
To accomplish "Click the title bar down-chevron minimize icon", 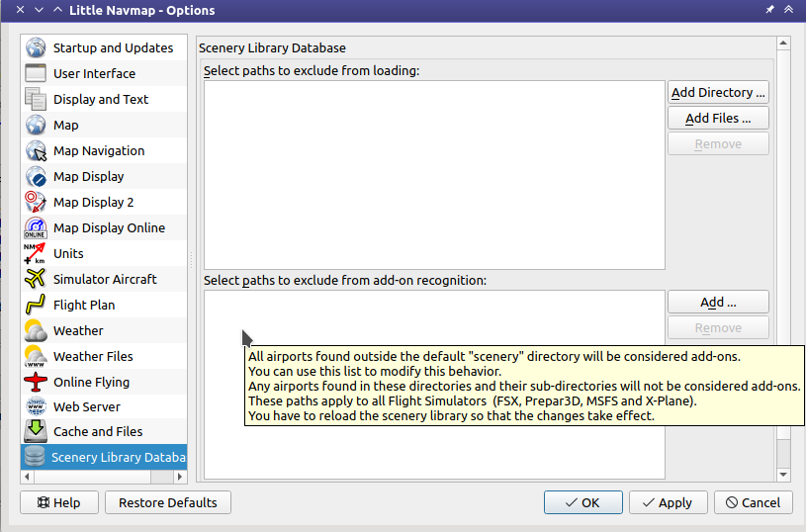I will click(x=40, y=10).
